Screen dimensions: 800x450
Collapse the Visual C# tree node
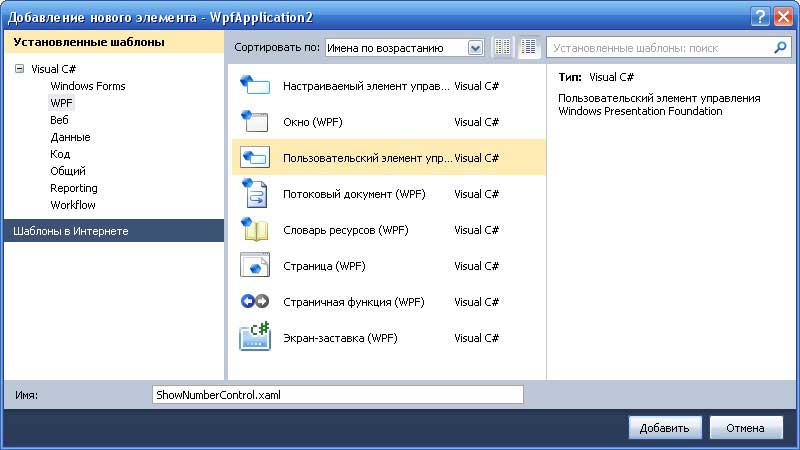20,69
